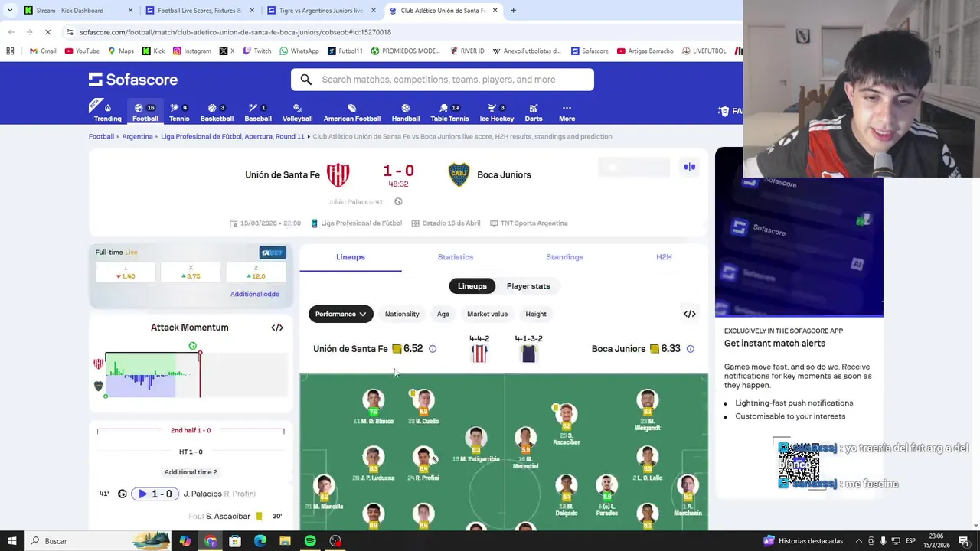
Task: Click the 1XBET sponsor badge
Action: pyautogui.click(x=272, y=253)
